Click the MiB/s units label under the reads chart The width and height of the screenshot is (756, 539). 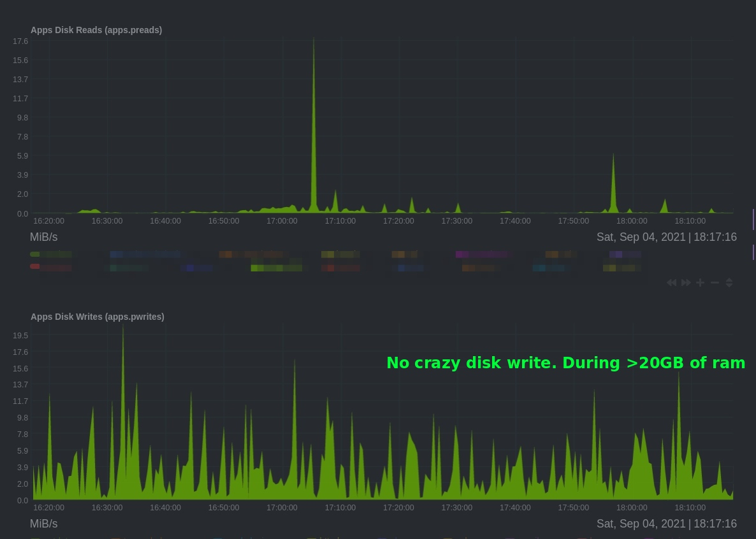[x=43, y=236]
